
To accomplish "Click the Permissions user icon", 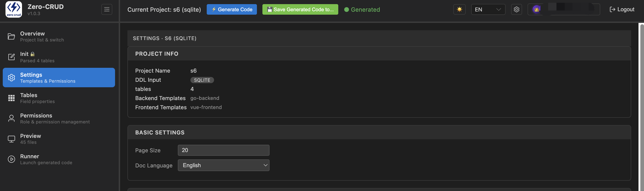I will 11,118.
